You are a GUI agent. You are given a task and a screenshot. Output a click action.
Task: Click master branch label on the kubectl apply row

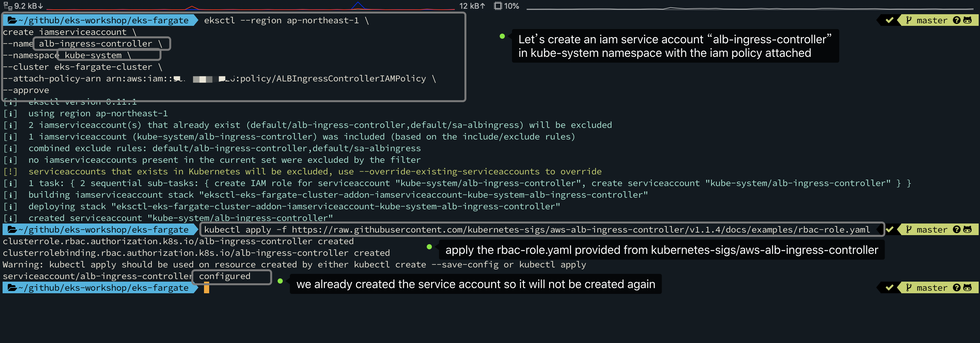932,230
